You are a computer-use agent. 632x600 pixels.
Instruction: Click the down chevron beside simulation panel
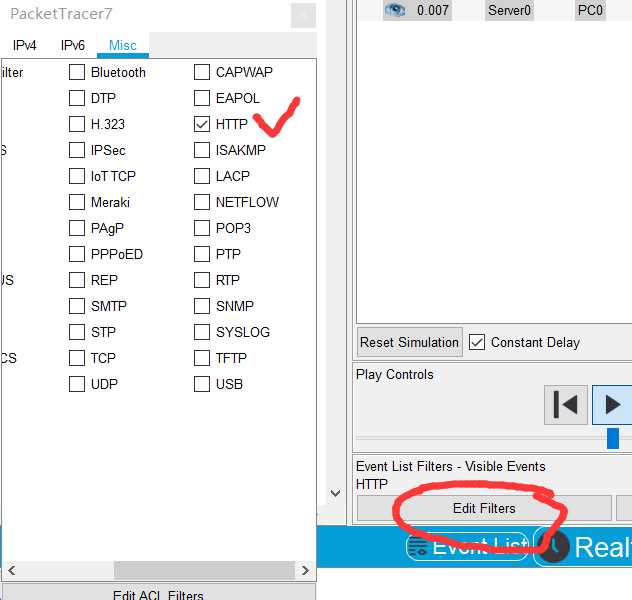coord(335,493)
